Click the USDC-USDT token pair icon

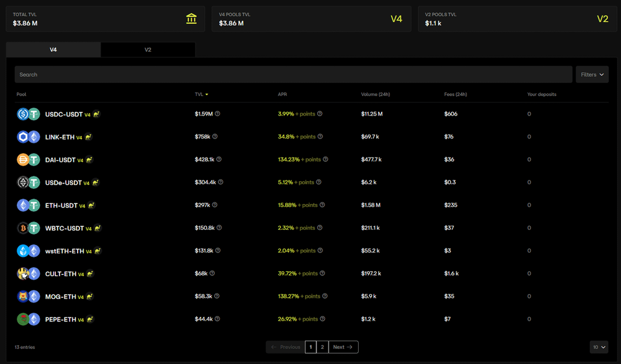pos(28,114)
